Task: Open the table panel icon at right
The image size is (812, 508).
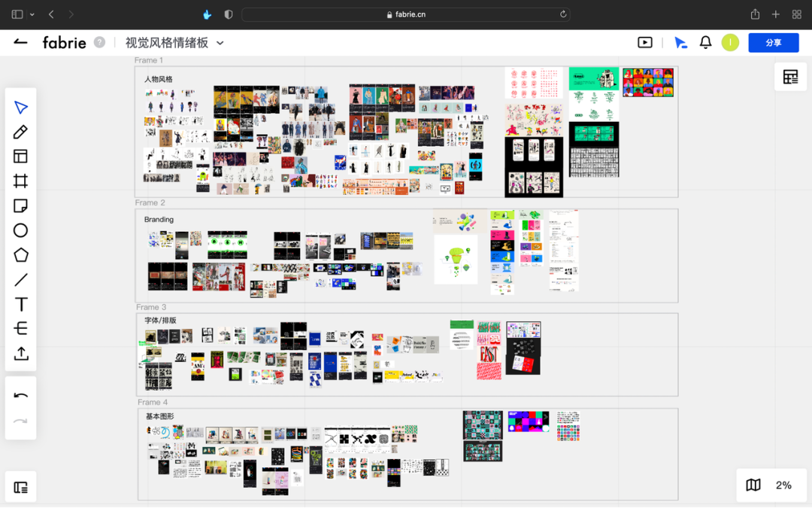Action: [x=790, y=77]
